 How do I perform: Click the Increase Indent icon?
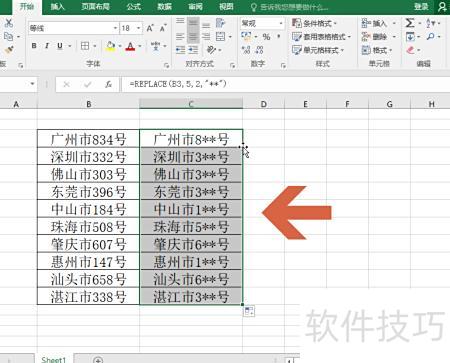coord(193,50)
